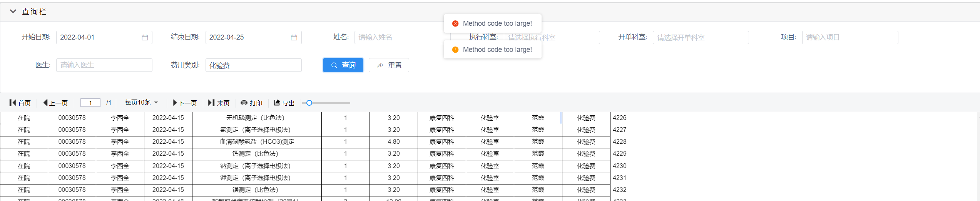Click 李西全 in row 4227
Screen dimensions: 980x201
[x=120, y=130]
